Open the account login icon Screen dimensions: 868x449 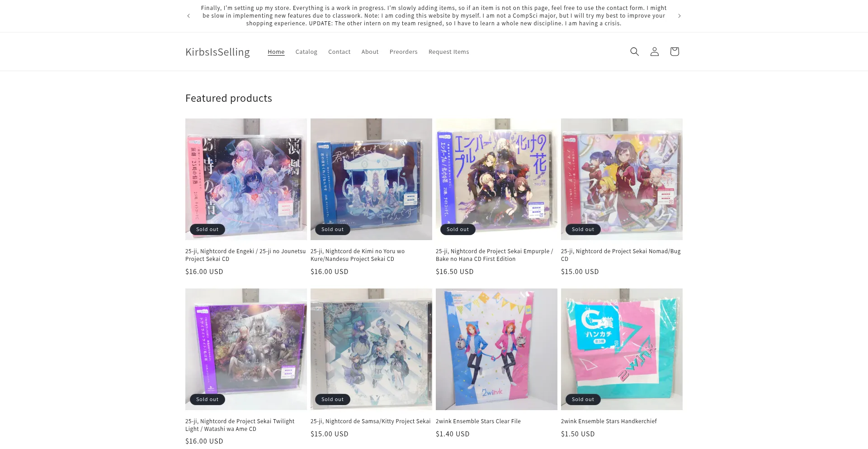pos(654,52)
